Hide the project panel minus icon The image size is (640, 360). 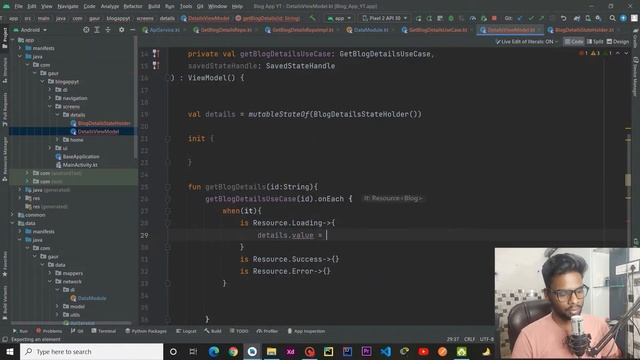pos(133,30)
